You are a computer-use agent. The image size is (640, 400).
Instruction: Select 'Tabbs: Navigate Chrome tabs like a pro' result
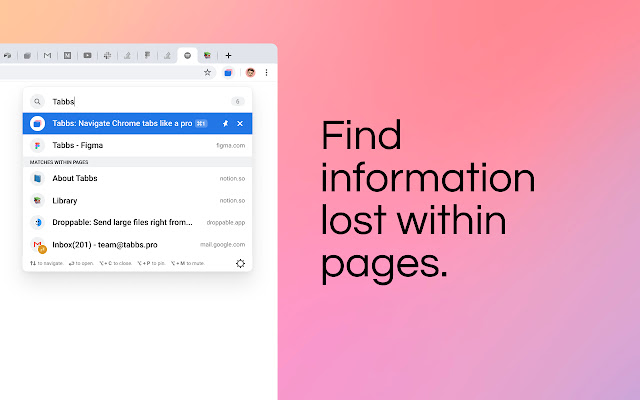point(138,123)
